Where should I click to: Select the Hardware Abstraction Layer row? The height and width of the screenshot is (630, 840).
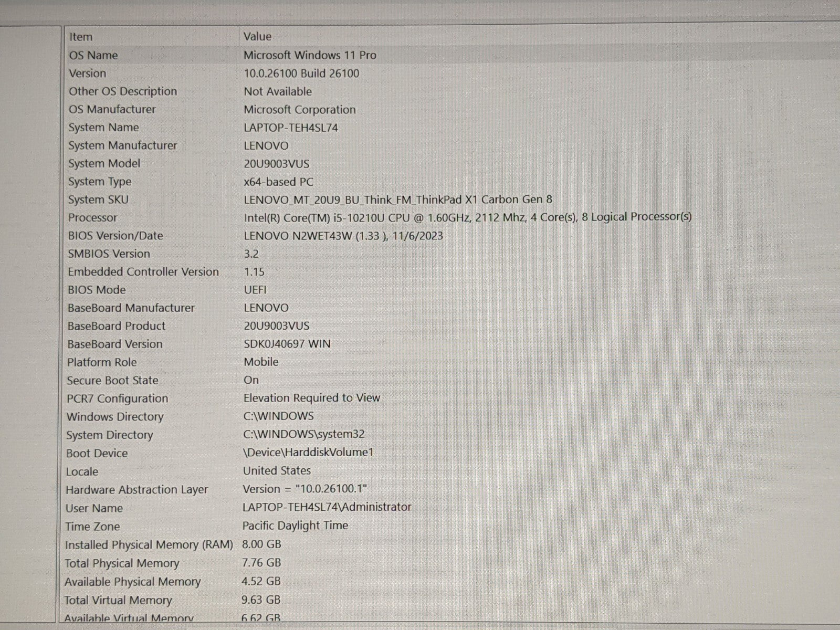point(136,490)
